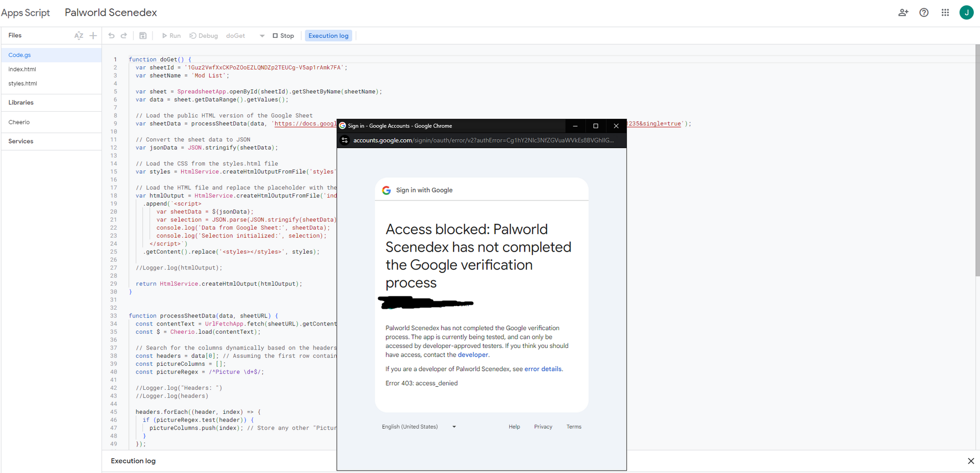The image size is (980, 473).
Task: Open the English (United States) language dropdown
Action: pyautogui.click(x=419, y=427)
